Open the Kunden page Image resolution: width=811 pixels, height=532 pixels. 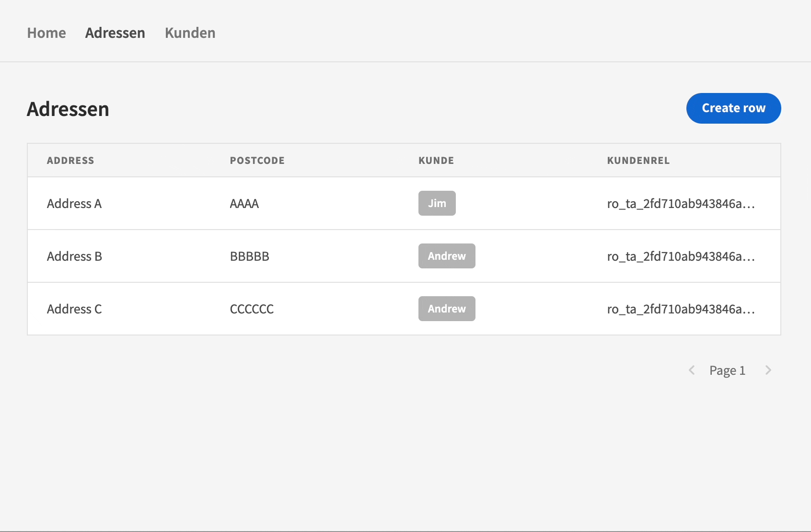click(x=190, y=33)
